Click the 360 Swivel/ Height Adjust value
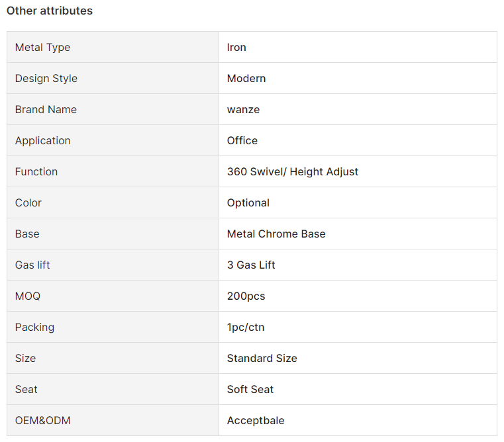504x442 pixels. 293,172
